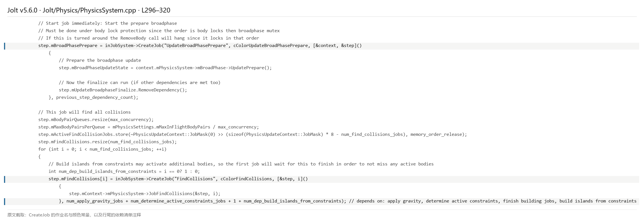This screenshot has height=221, width=644.
Task: Click the mBodyPairQueues.resize line
Action: click(96, 120)
